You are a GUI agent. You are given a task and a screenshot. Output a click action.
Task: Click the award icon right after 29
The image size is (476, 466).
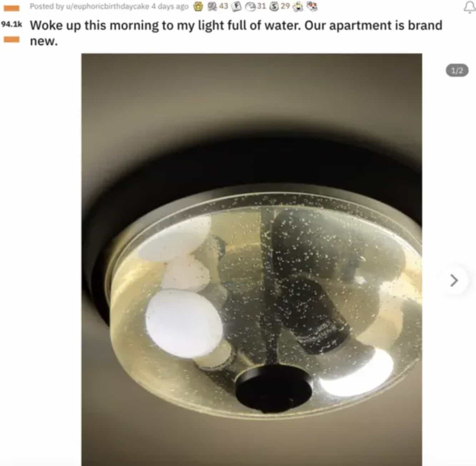pyautogui.click(x=298, y=6)
